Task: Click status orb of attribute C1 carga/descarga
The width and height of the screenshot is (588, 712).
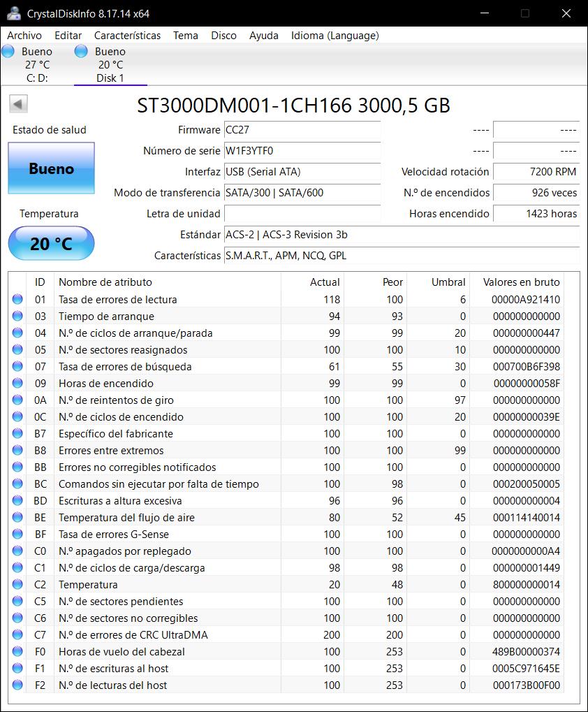Action: click(x=17, y=568)
